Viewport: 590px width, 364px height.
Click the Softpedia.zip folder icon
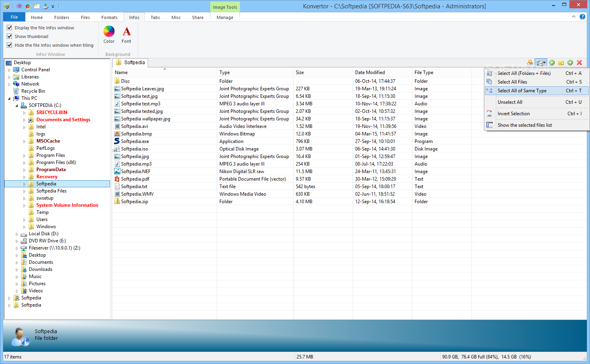pos(117,201)
